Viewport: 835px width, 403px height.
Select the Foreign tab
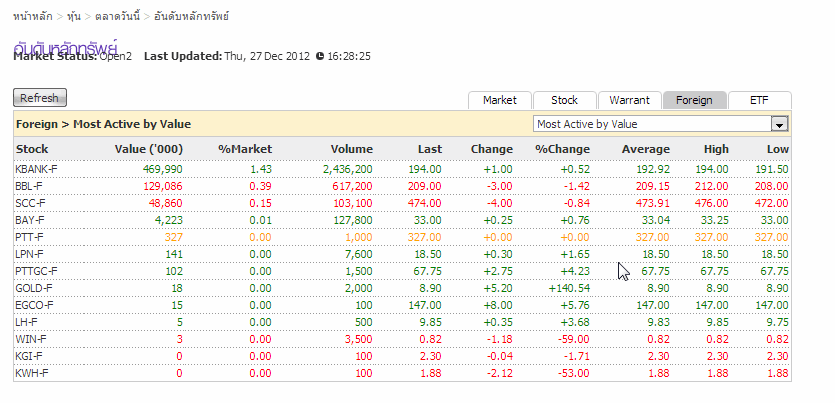click(694, 100)
